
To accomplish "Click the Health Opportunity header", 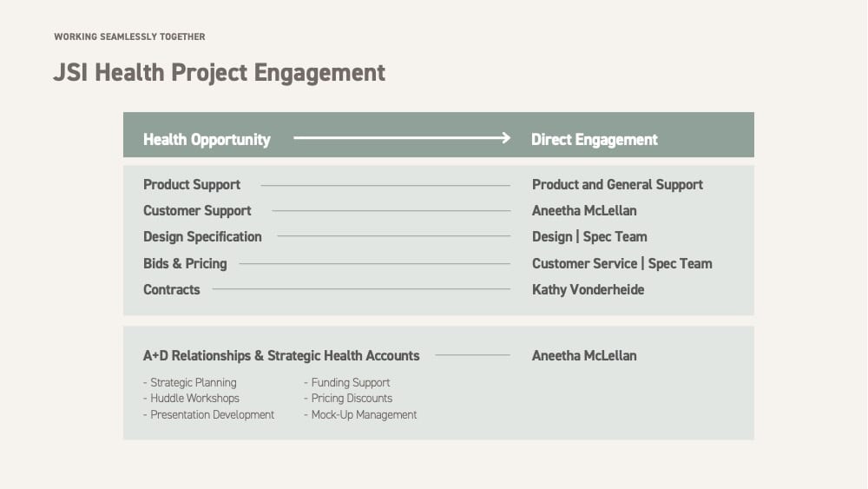I will 207,140.
